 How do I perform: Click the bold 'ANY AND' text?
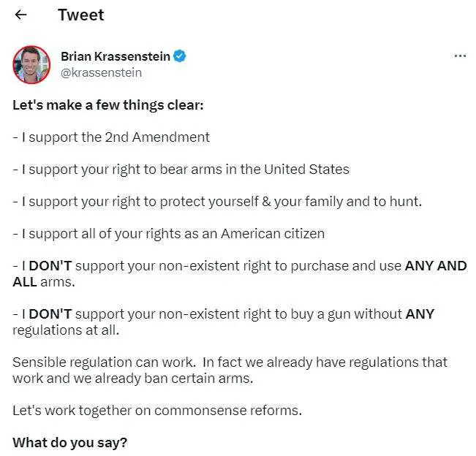[436, 266]
